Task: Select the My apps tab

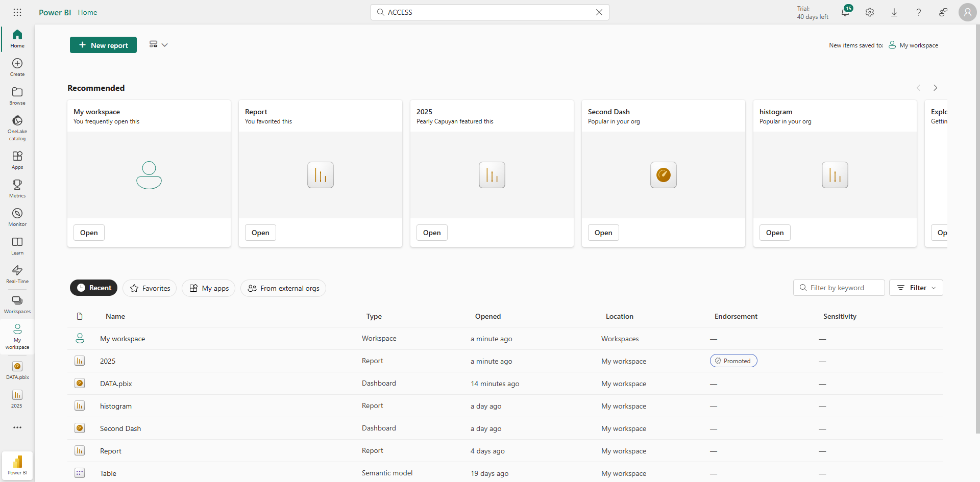Action: tap(208, 288)
